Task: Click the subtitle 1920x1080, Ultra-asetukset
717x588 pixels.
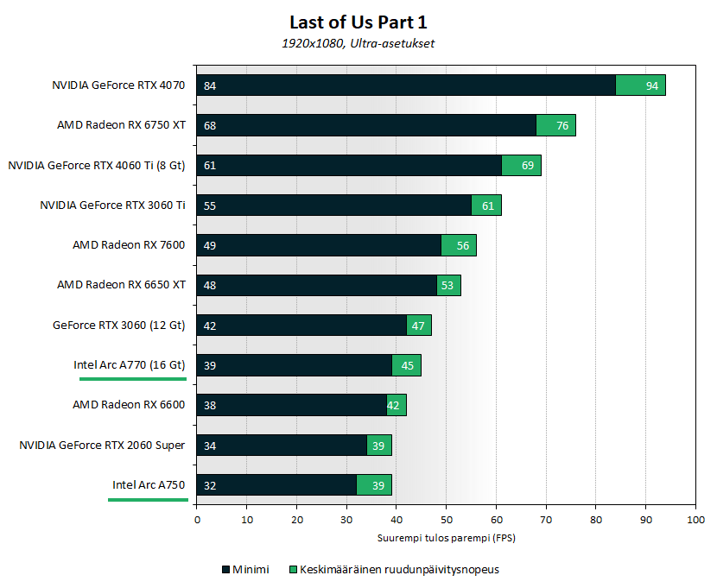Action: [358, 43]
